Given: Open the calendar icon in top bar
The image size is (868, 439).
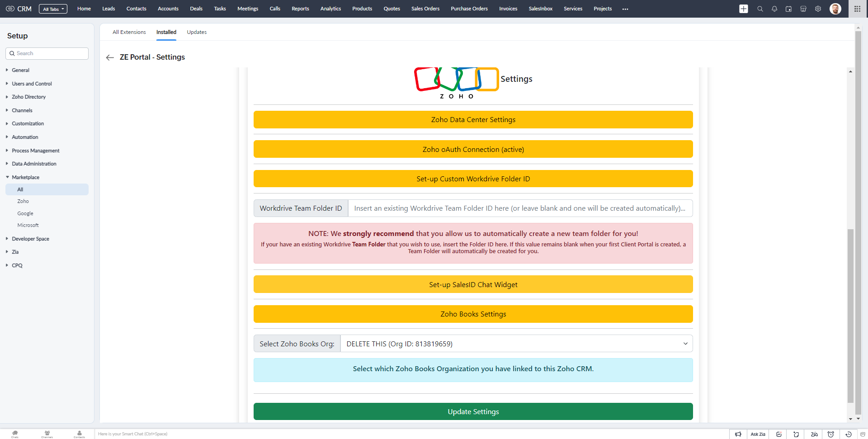Looking at the screenshot, I should click(789, 9).
